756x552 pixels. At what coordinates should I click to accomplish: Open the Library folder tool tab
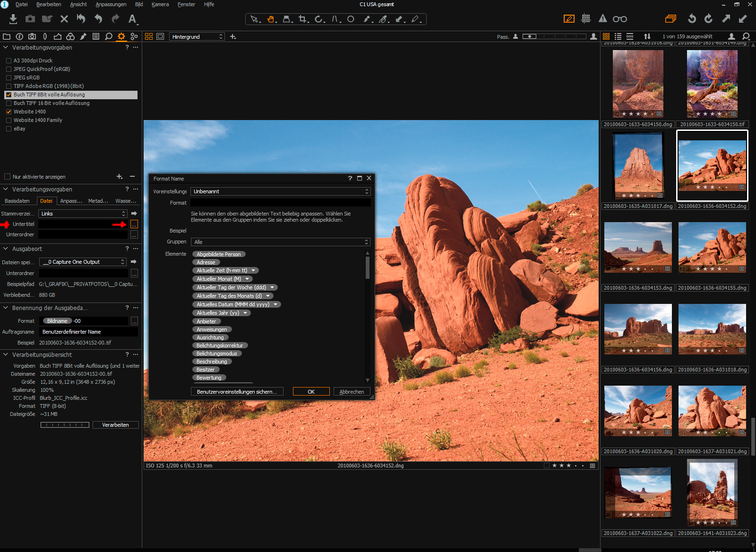[7, 36]
